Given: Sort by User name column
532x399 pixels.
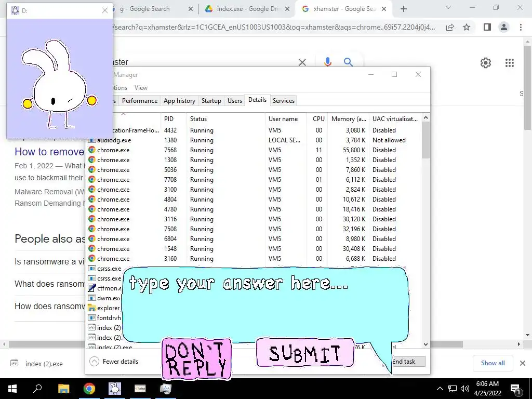Looking at the screenshot, I should [286, 119].
